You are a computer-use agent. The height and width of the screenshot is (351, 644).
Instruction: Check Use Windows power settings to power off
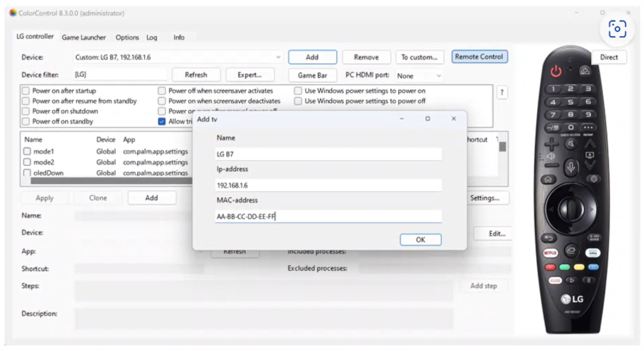298,101
